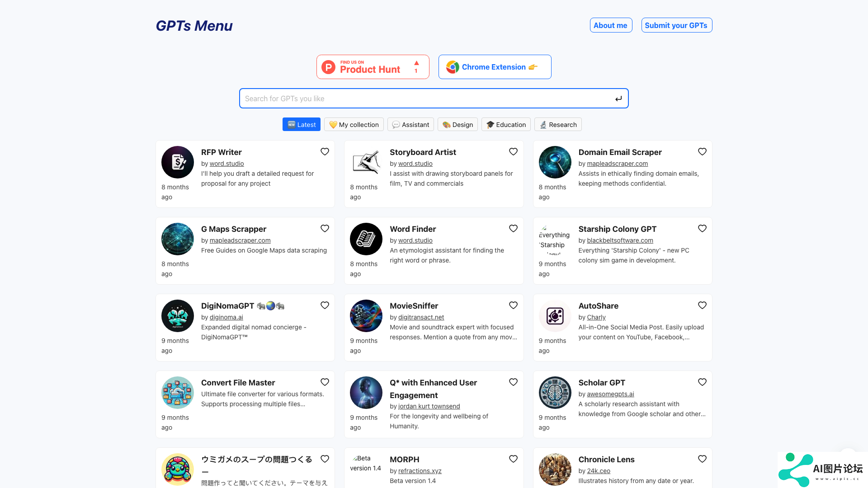Open the turtle soup GPT avatar
Screen dimensions: 868x488
click(178, 469)
